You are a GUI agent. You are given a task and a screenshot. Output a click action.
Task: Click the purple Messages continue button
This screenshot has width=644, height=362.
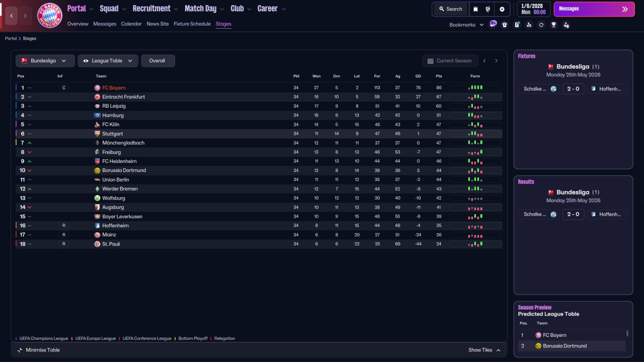594,9
